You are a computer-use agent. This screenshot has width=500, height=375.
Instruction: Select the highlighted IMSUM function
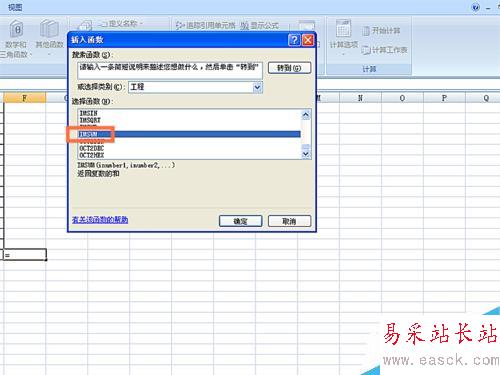[189, 134]
